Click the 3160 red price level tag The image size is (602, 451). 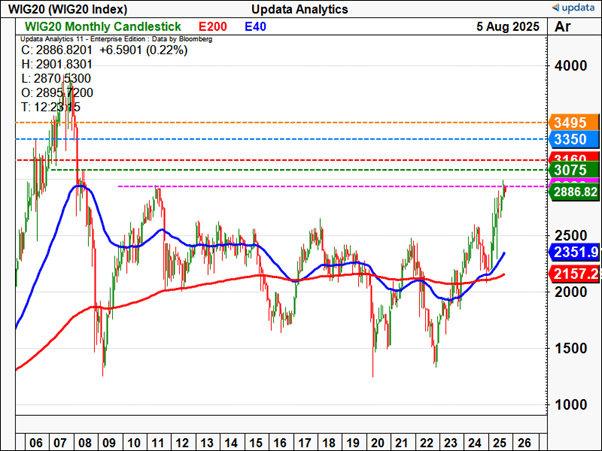[574, 157]
